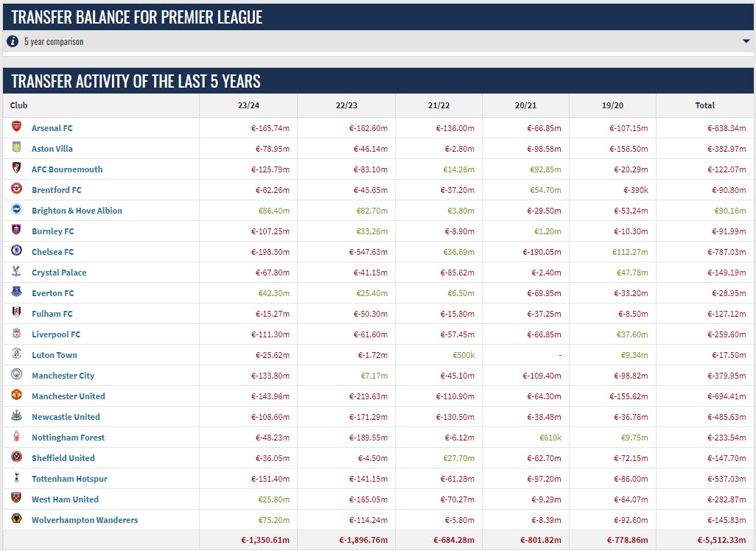756x551 pixels.
Task: Select Brentford's 19/20 value €-390k
Action: coord(636,190)
